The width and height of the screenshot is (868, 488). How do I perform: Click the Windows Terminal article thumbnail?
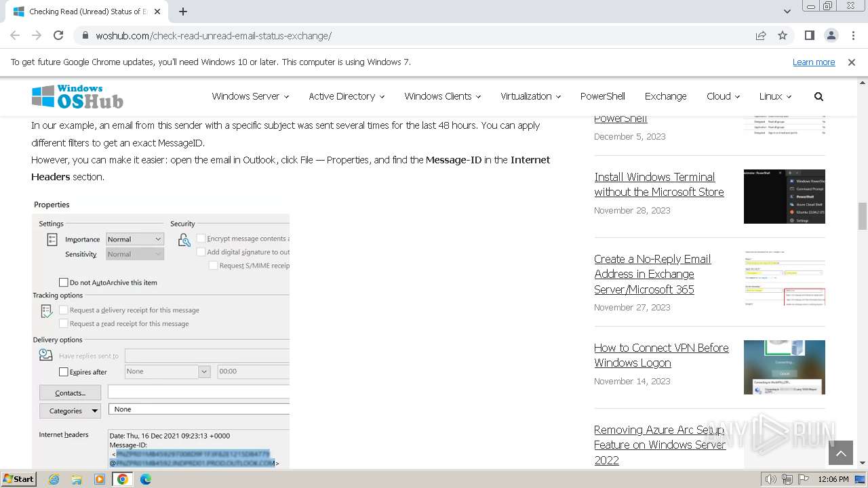click(x=784, y=197)
